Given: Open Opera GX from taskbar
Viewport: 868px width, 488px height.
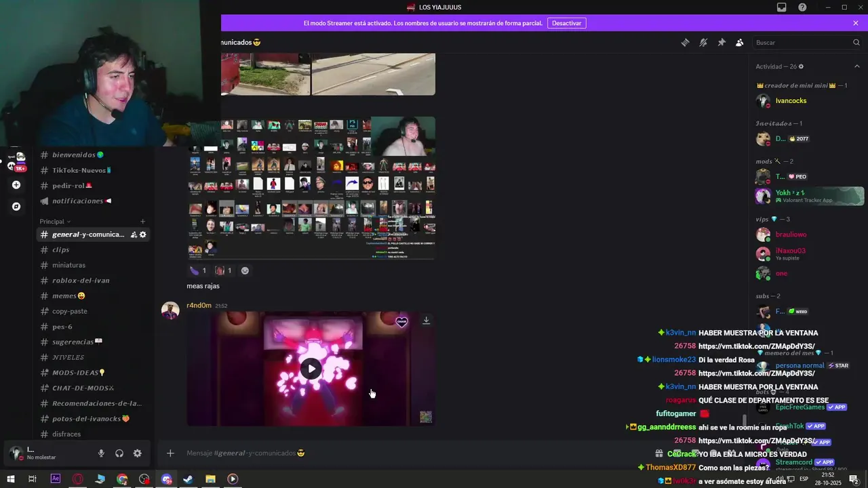Looking at the screenshot, I should [78, 479].
